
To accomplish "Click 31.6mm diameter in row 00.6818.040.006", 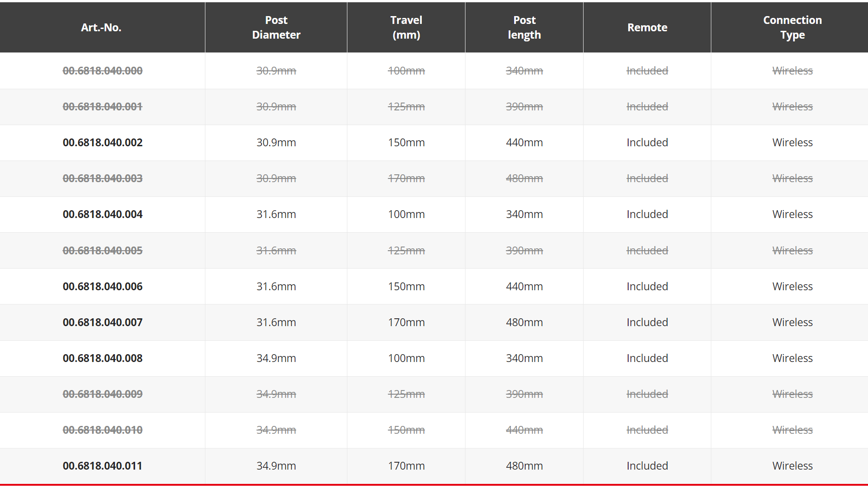I will click(x=276, y=287).
